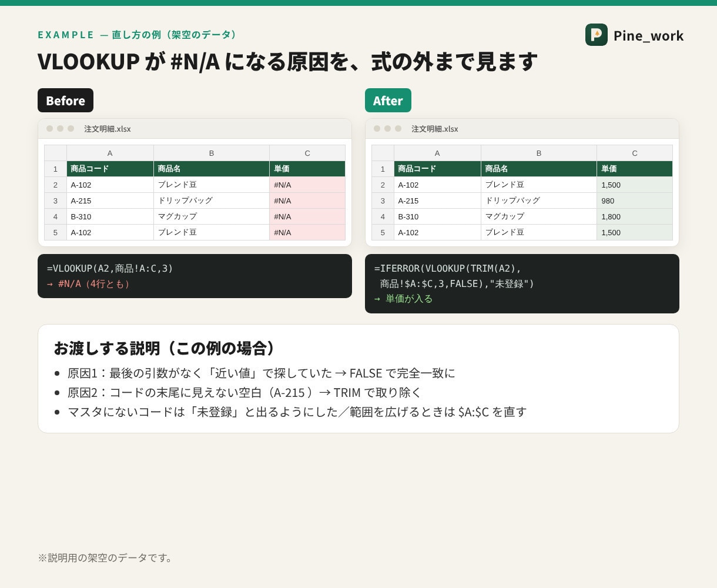Click 商品コード header cell in Before sheet
Viewport: 717px width, 588px height.
click(x=110, y=169)
